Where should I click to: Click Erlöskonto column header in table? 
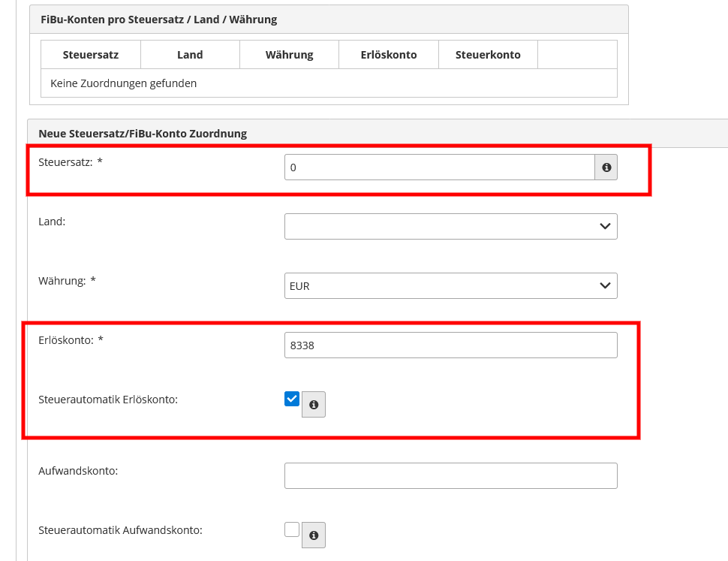389,55
